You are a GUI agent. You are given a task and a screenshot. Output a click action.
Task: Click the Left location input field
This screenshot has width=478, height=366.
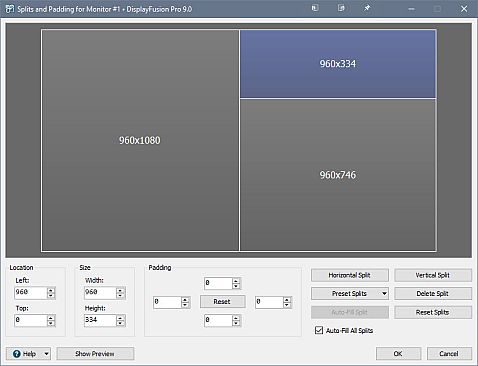(31, 293)
